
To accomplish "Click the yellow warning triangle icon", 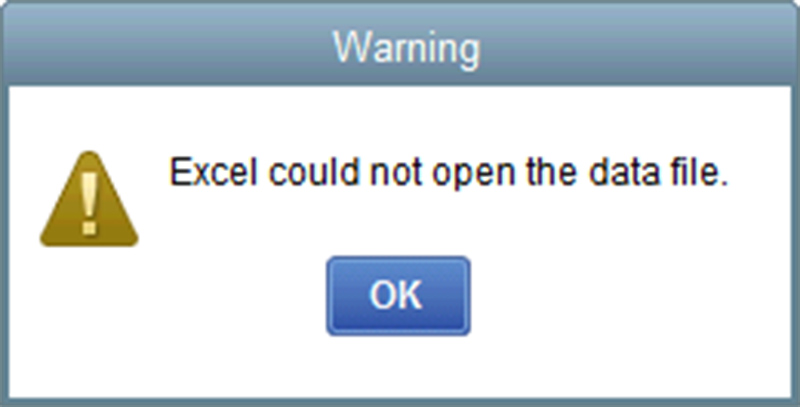I will (x=89, y=199).
